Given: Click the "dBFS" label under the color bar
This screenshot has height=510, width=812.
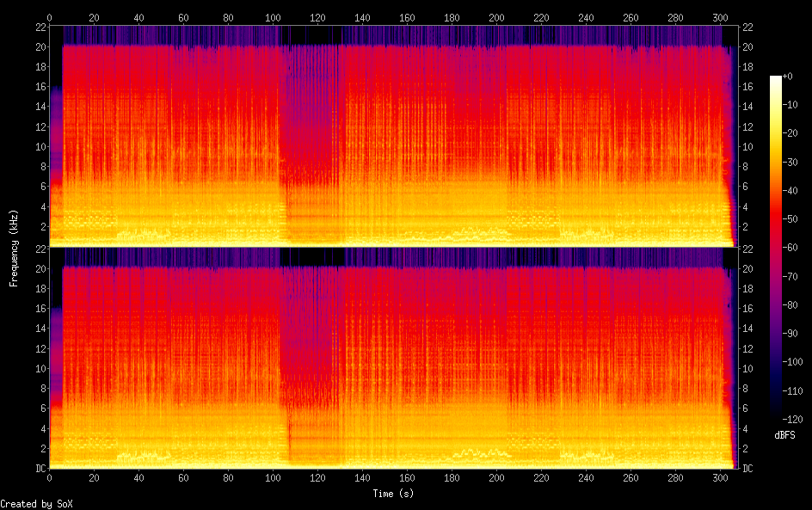Looking at the screenshot, I should point(784,436).
